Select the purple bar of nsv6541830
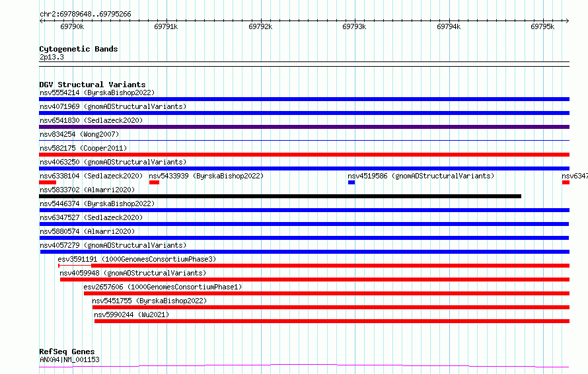Image resolution: width=588 pixels, height=374 pixels. pyautogui.click(x=304, y=127)
